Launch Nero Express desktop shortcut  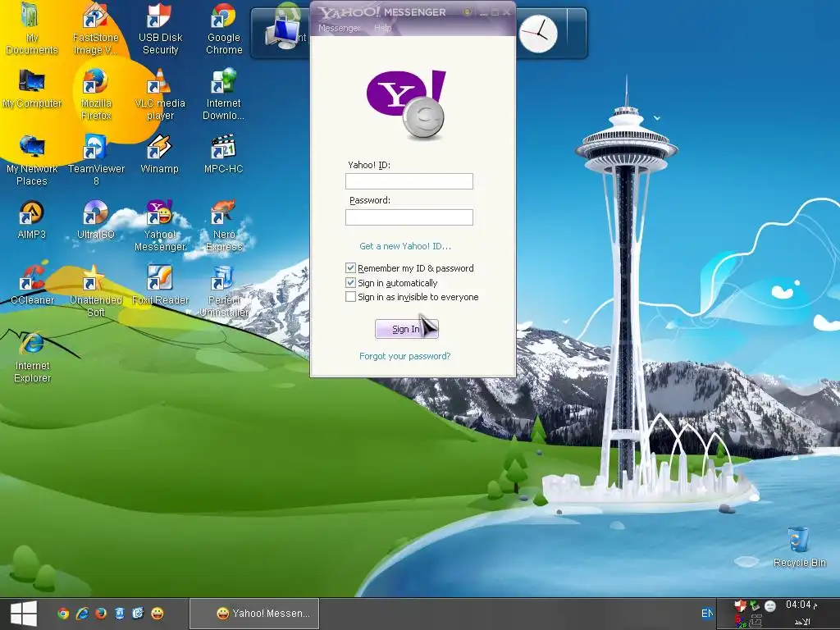pos(224,226)
